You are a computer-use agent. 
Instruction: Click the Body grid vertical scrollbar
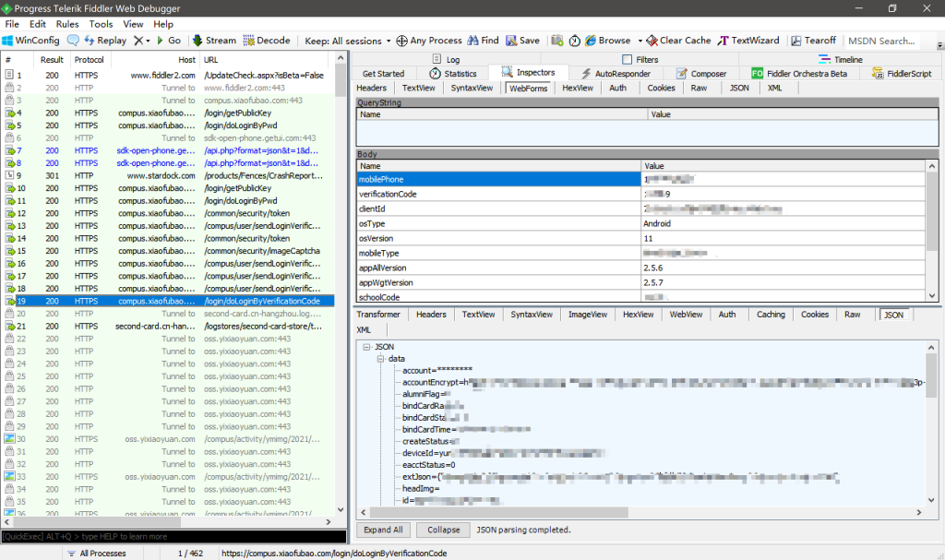[932, 231]
